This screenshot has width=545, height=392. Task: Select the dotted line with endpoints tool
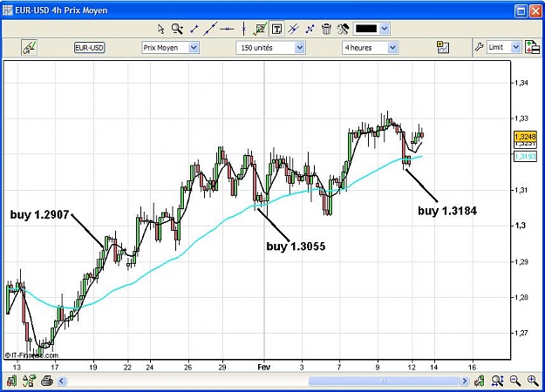pyautogui.click(x=310, y=29)
